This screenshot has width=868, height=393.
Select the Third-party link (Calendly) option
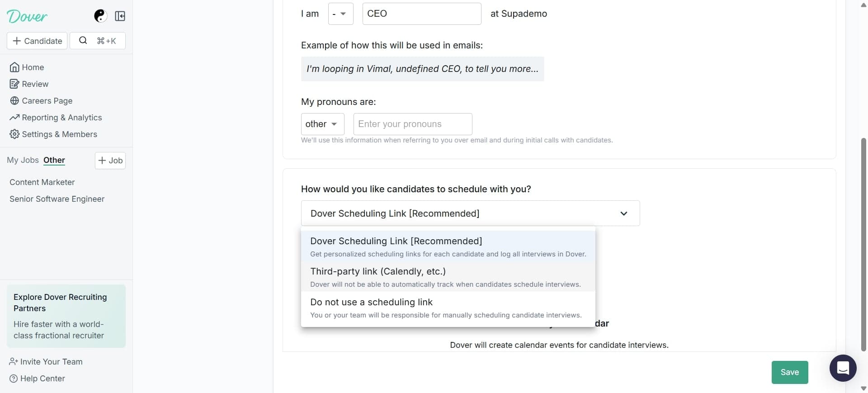tap(448, 277)
